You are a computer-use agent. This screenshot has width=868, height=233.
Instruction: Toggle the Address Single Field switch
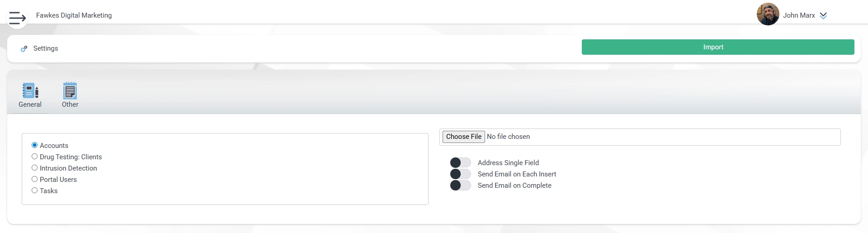(460, 162)
